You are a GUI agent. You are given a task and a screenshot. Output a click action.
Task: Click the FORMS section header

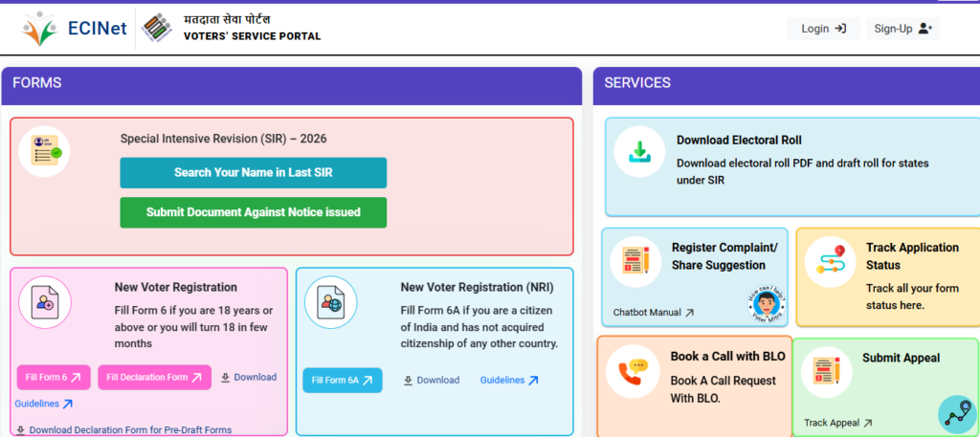coord(291,86)
